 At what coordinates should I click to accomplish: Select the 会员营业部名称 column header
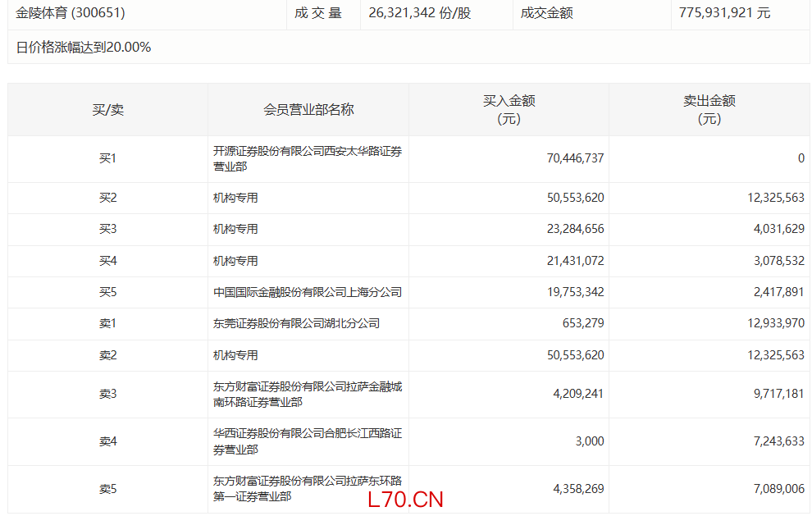point(308,110)
